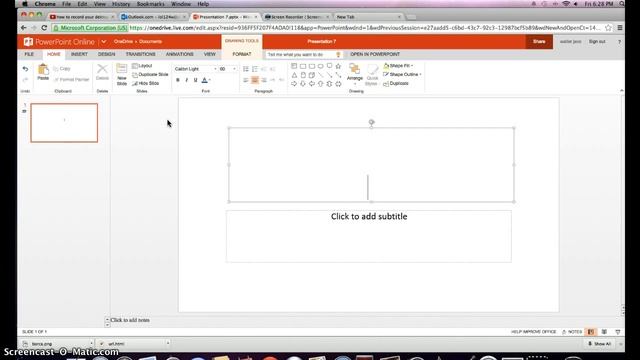Select the left block arrow shape

pyautogui.click(x=312, y=84)
